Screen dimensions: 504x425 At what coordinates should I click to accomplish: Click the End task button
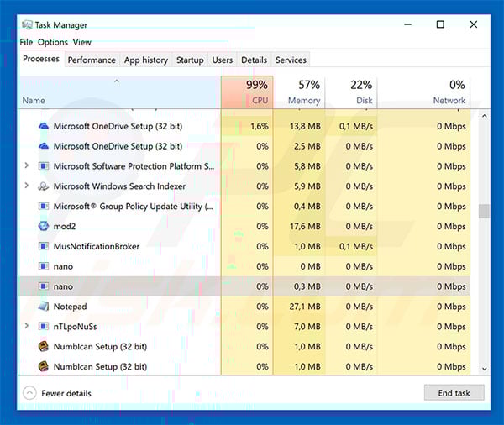pos(454,392)
